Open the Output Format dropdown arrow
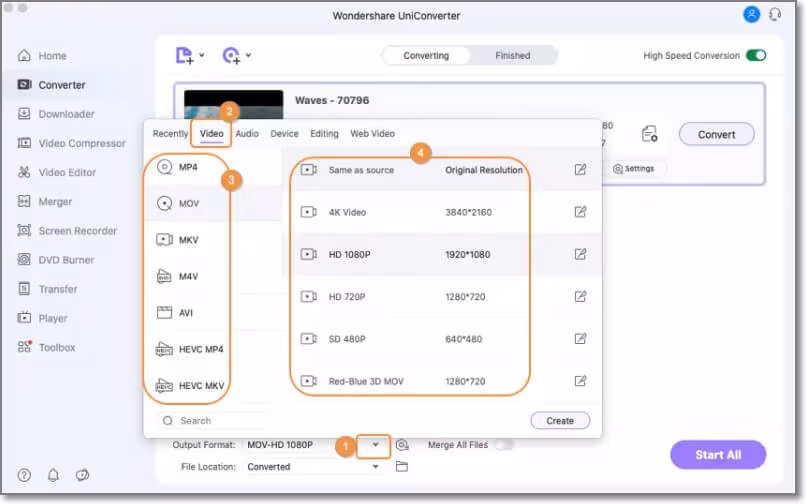This screenshot has width=806, height=504. click(376, 445)
